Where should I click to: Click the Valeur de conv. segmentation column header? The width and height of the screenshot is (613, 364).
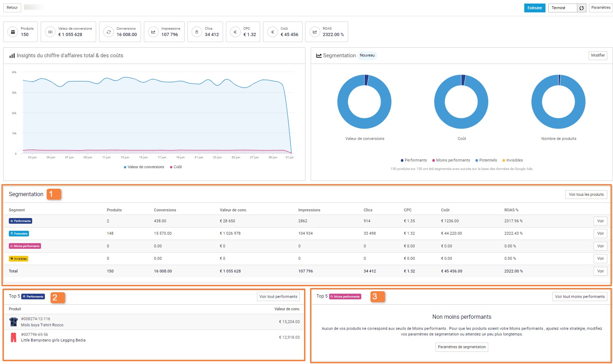point(233,210)
